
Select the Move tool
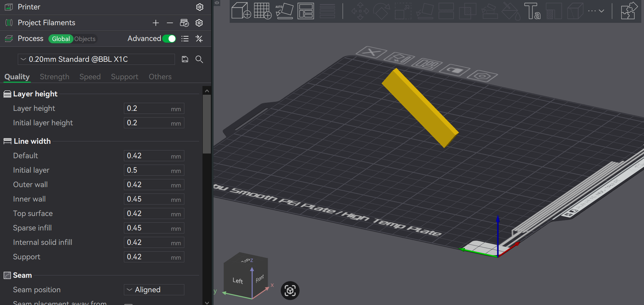coord(360,11)
